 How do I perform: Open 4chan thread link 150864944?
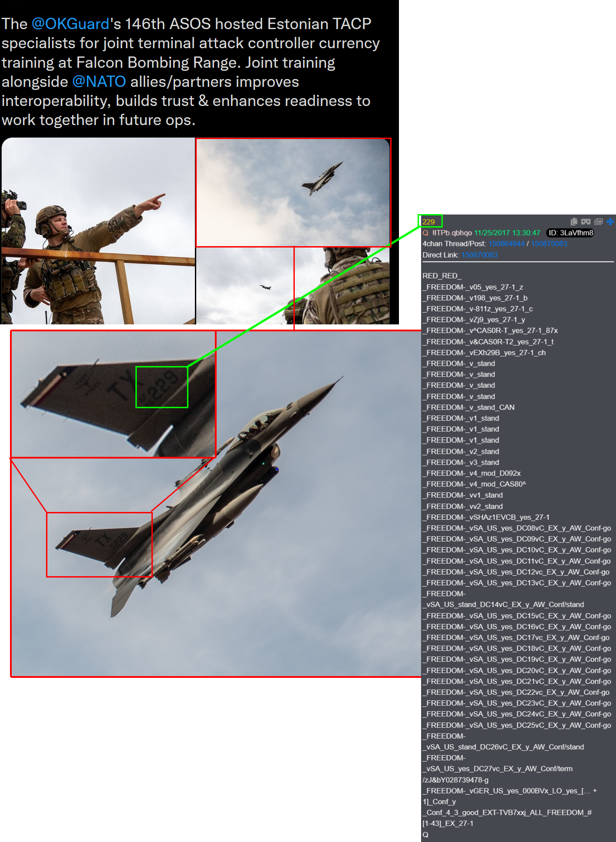click(506, 244)
